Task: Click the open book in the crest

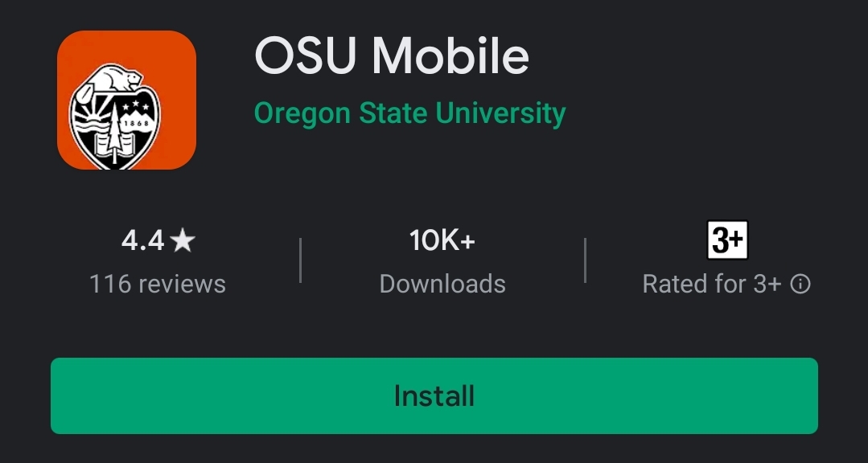Action: coord(114,144)
